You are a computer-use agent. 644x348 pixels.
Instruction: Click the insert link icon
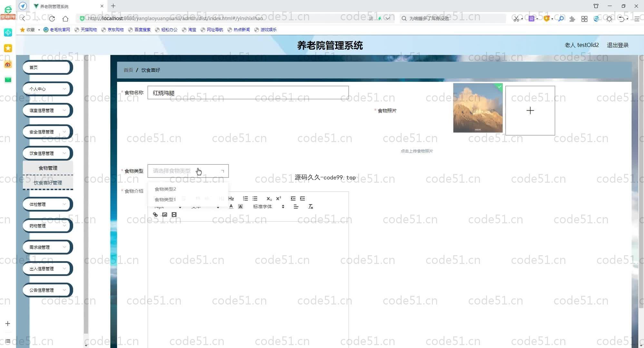(155, 215)
